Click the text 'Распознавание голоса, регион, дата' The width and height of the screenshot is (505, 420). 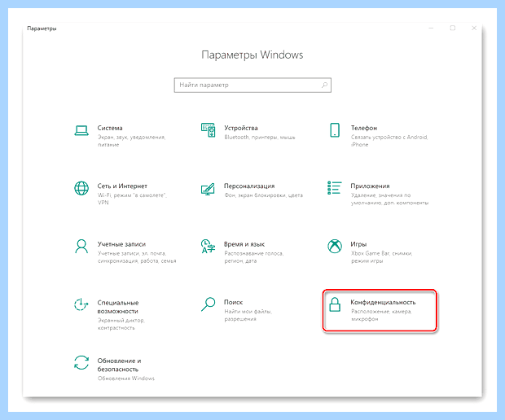254,257
